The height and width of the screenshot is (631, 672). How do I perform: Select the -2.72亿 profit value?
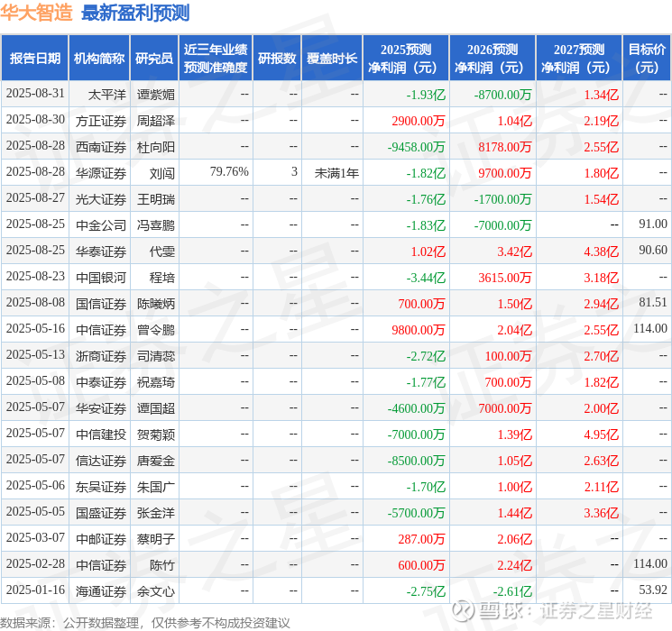(x=426, y=356)
